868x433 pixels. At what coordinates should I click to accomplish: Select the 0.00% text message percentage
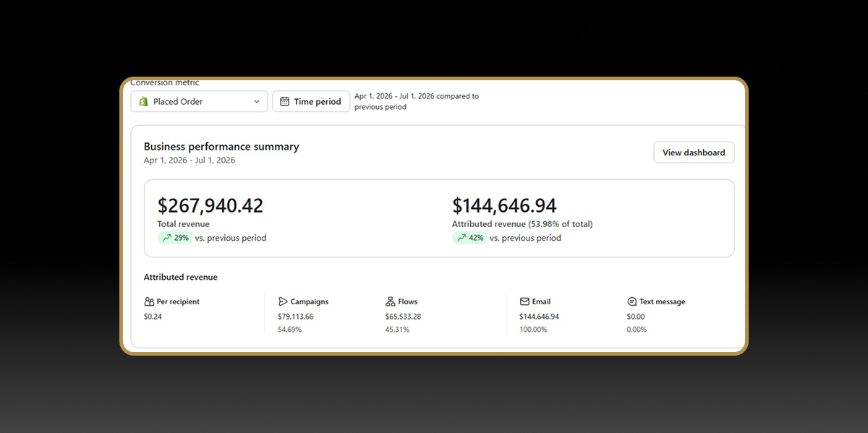click(x=637, y=330)
